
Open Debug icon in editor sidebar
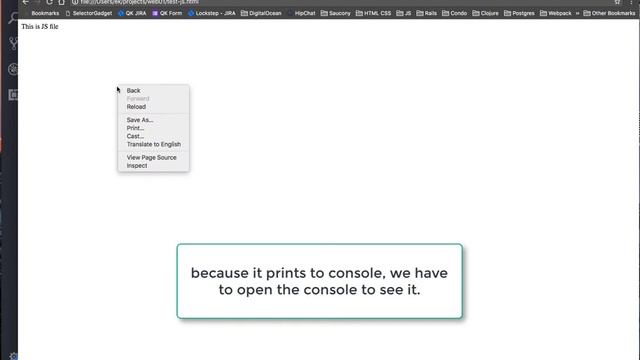tap(13, 69)
